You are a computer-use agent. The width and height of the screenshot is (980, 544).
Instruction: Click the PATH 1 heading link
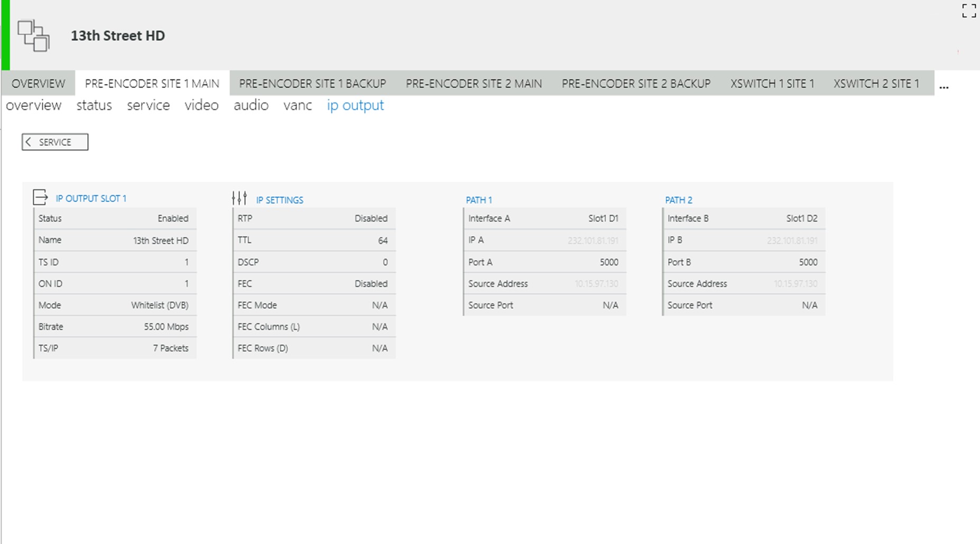click(479, 200)
